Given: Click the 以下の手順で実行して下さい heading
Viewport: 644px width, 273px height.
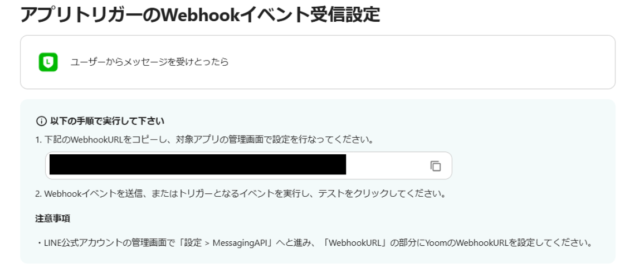Looking at the screenshot, I should pyautogui.click(x=107, y=121).
